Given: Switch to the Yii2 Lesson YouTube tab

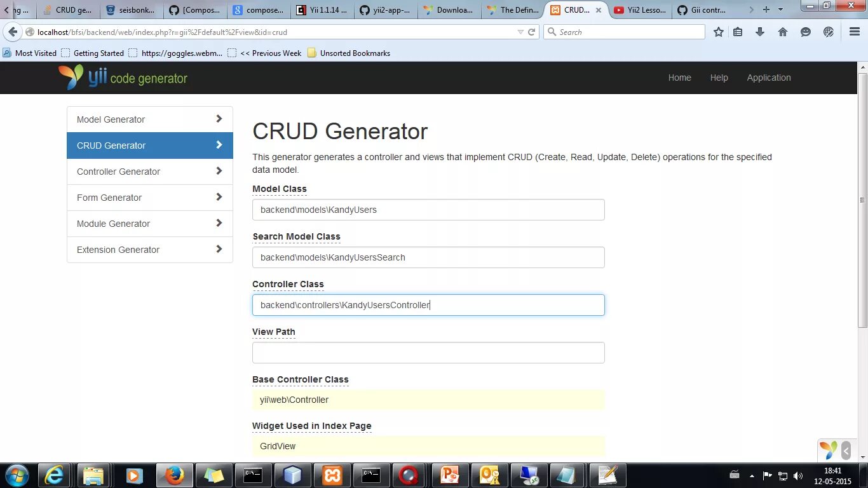Looking at the screenshot, I should click(x=640, y=10).
